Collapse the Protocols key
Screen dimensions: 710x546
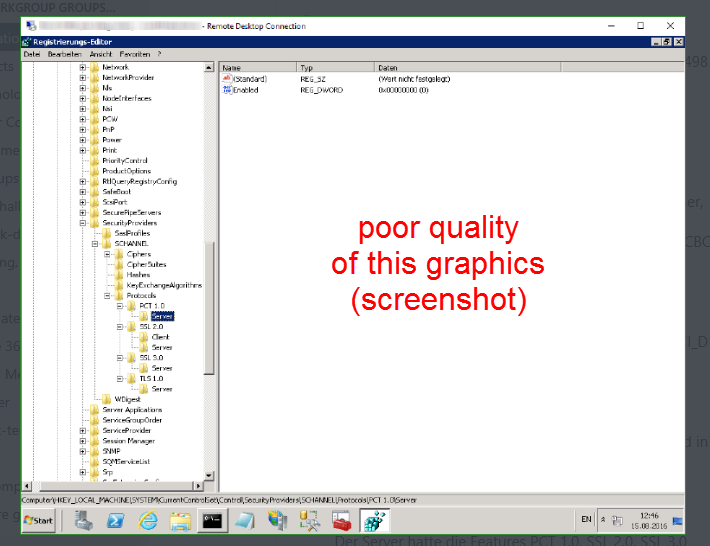point(107,296)
